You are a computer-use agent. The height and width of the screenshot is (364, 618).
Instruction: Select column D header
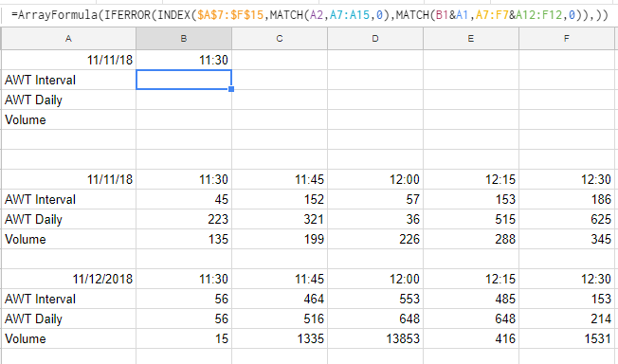(x=375, y=39)
